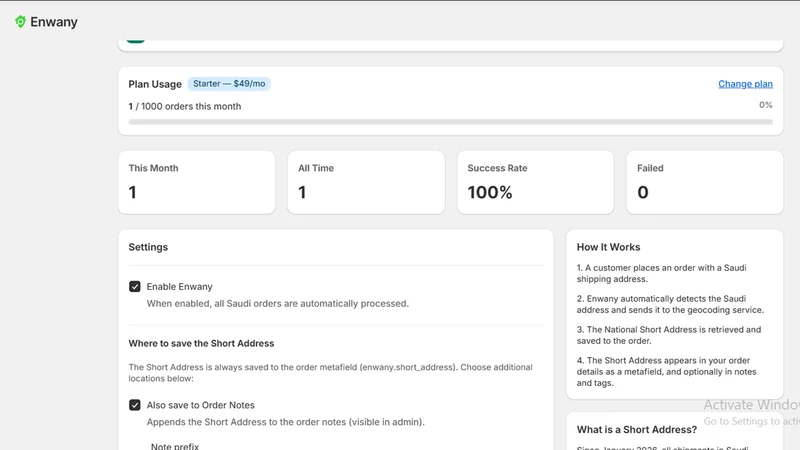The height and width of the screenshot is (450, 800).
Task: Select the This Month stat card
Action: point(196,182)
